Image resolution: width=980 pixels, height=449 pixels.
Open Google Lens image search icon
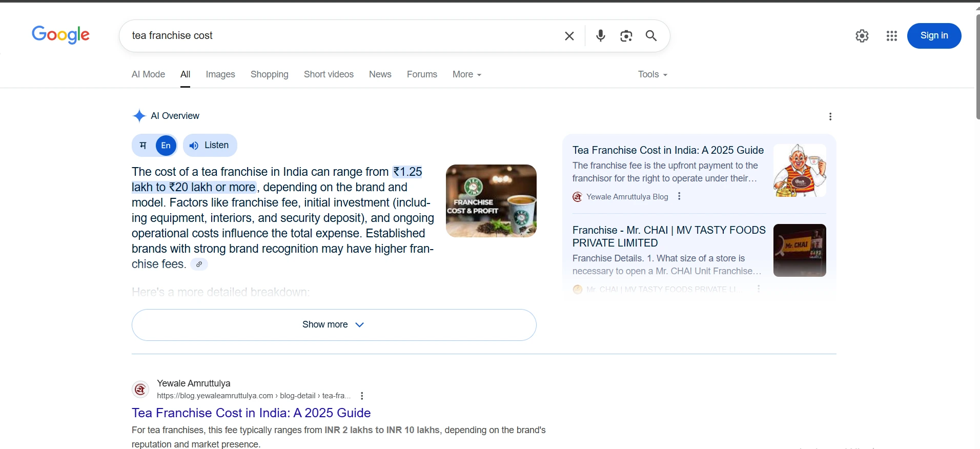pyautogui.click(x=626, y=36)
